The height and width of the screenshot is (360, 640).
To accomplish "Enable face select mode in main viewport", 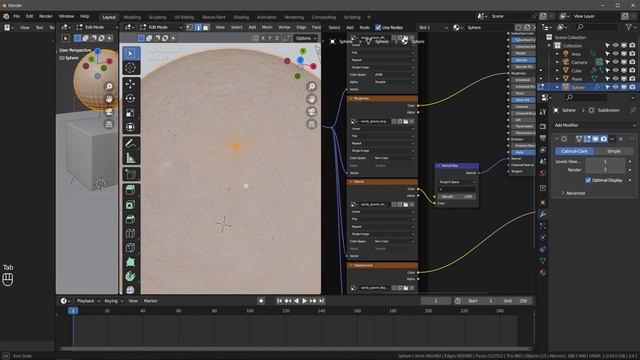I will pyautogui.click(x=206, y=27).
